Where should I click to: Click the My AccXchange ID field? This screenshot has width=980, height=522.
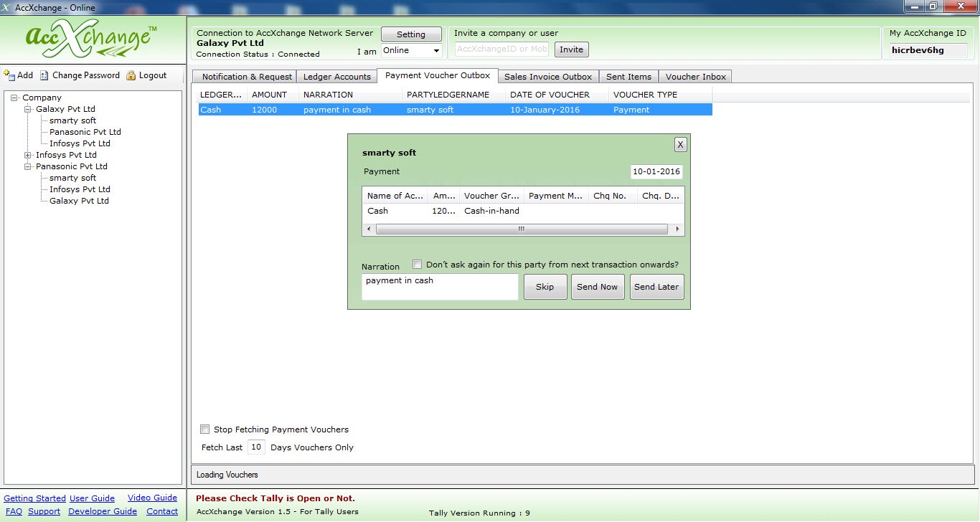pyautogui.click(x=928, y=51)
